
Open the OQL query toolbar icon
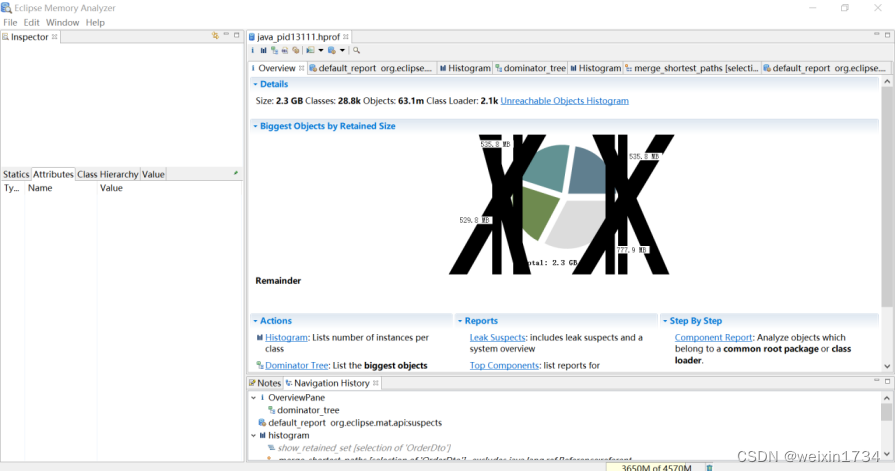coord(285,50)
